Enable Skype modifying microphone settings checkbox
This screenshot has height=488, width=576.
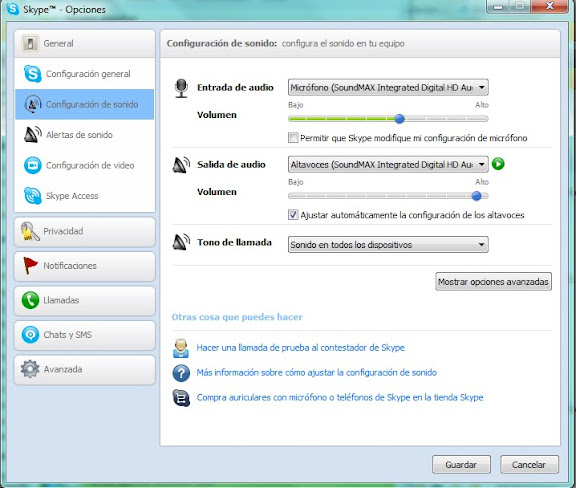(x=293, y=138)
